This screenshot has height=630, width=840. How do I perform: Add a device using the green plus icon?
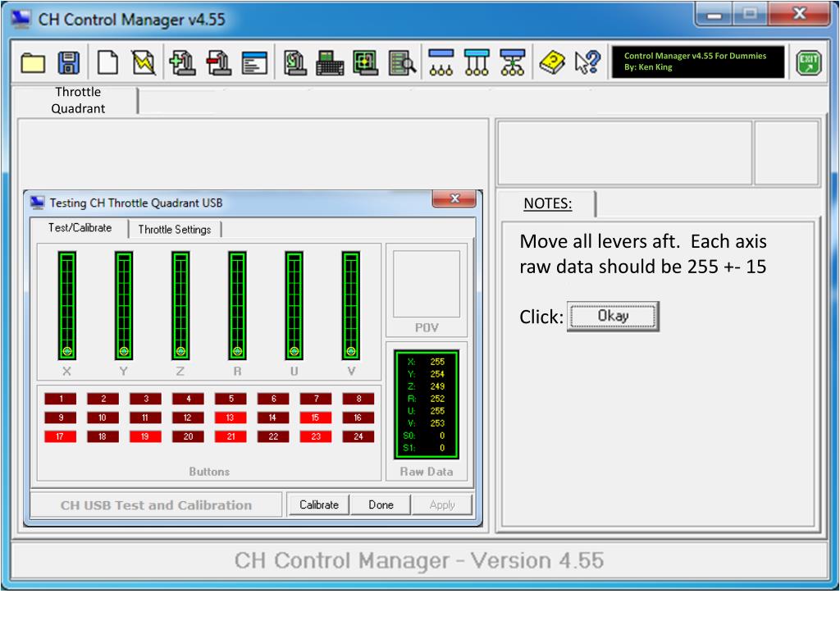click(x=182, y=62)
